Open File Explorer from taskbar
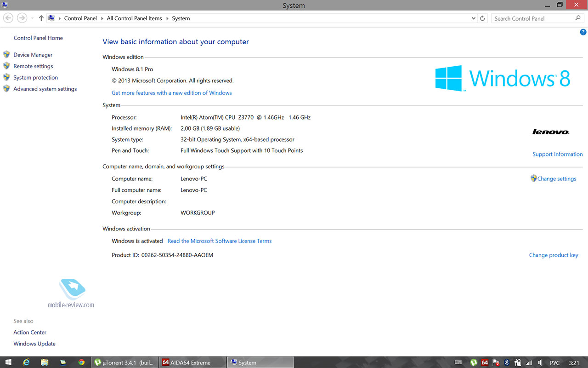Image resolution: width=588 pixels, height=368 pixels. (x=45, y=362)
